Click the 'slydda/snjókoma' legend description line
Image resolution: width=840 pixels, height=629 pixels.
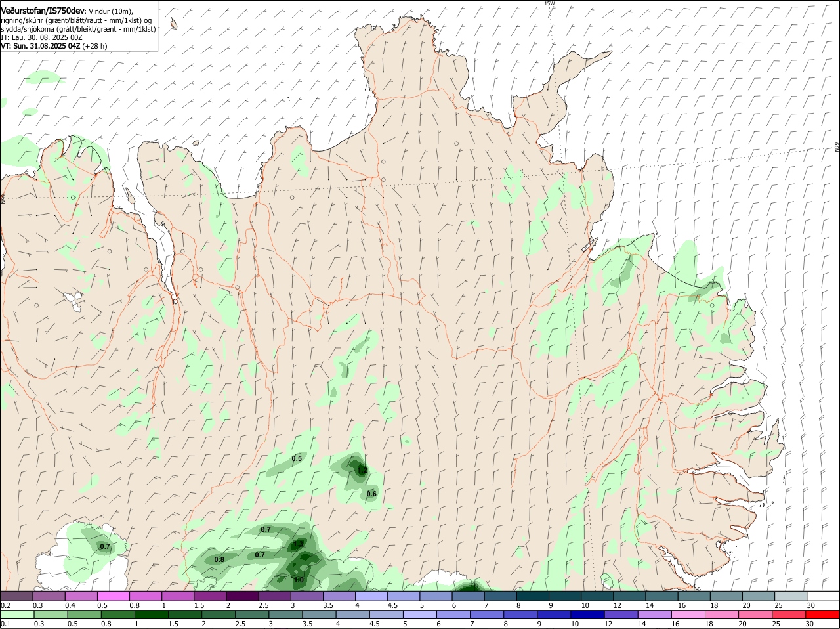tap(78, 29)
